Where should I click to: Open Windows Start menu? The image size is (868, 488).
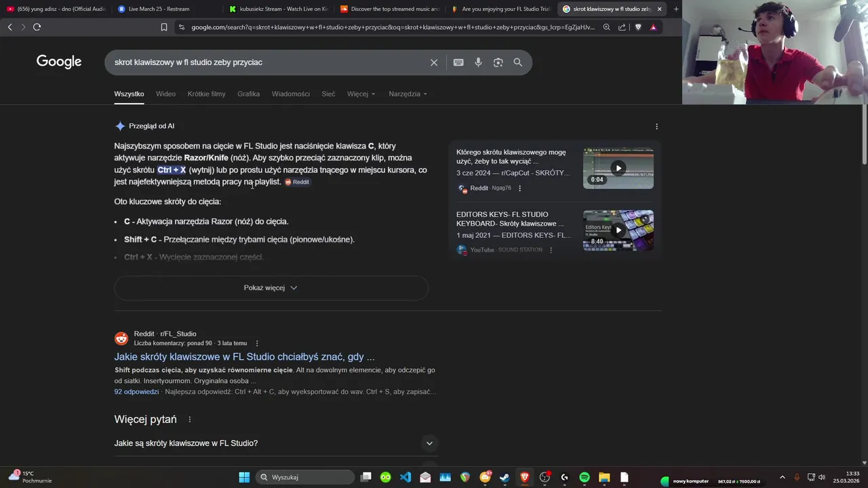coord(244,477)
